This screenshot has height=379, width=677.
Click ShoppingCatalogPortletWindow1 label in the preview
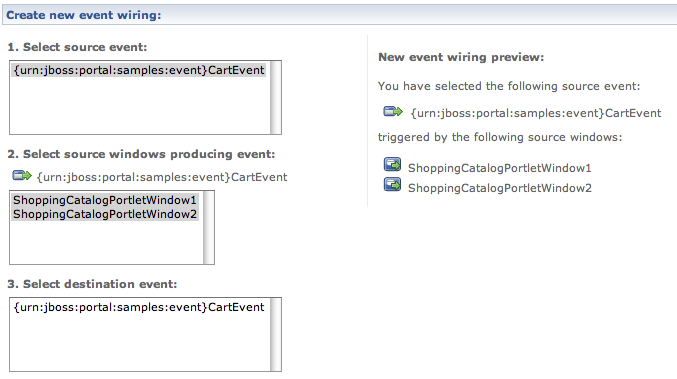(x=500, y=168)
